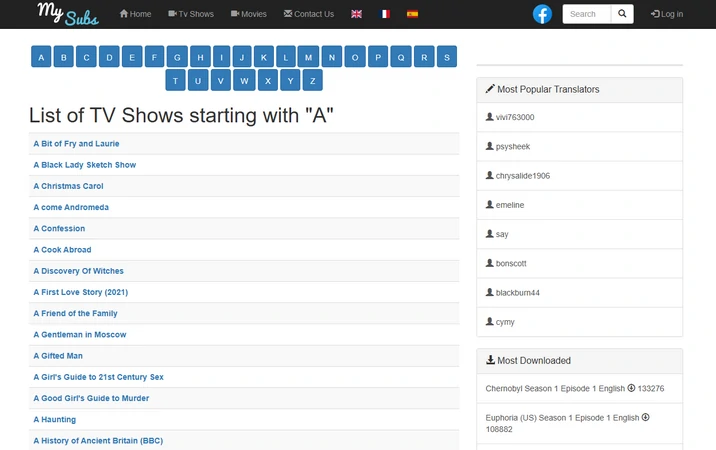Select letter M button
716x450 pixels.
308,57
